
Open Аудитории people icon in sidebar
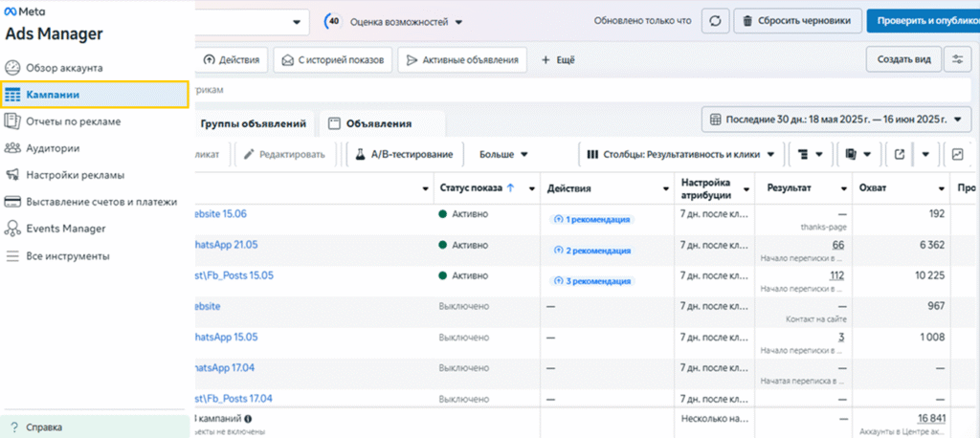point(12,148)
